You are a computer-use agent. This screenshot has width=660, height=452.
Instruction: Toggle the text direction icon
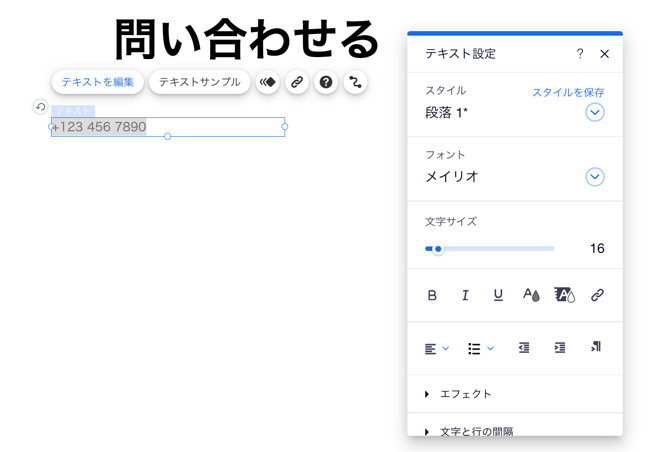coord(595,347)
